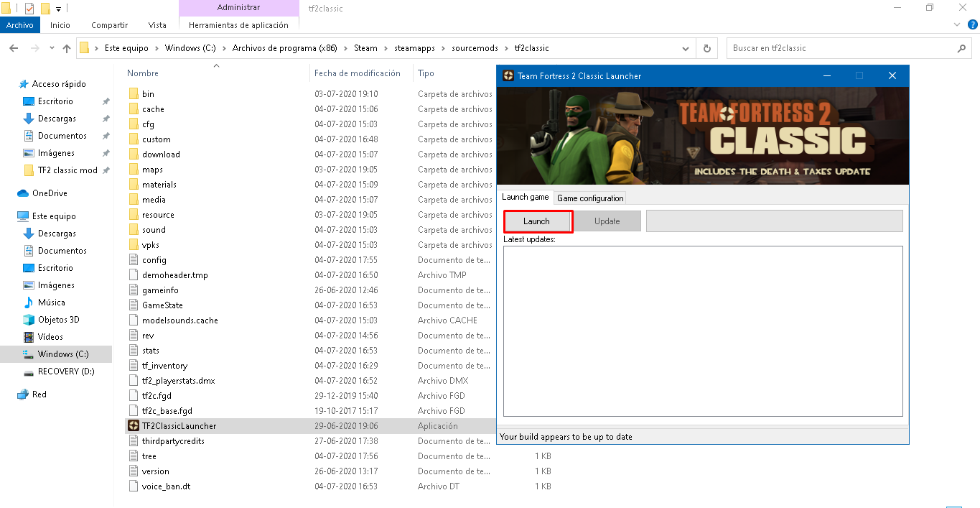The image size is (980, 508).
Task: Open Escritorio under Acceso rápido
Action: tap(55, 101)
